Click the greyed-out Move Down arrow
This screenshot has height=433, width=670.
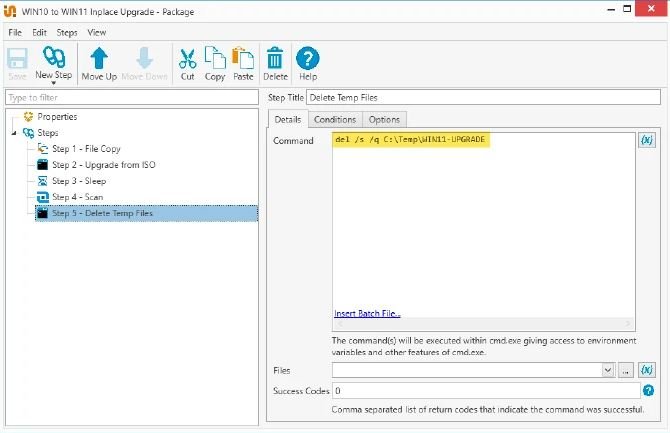[x=144, y=64]
